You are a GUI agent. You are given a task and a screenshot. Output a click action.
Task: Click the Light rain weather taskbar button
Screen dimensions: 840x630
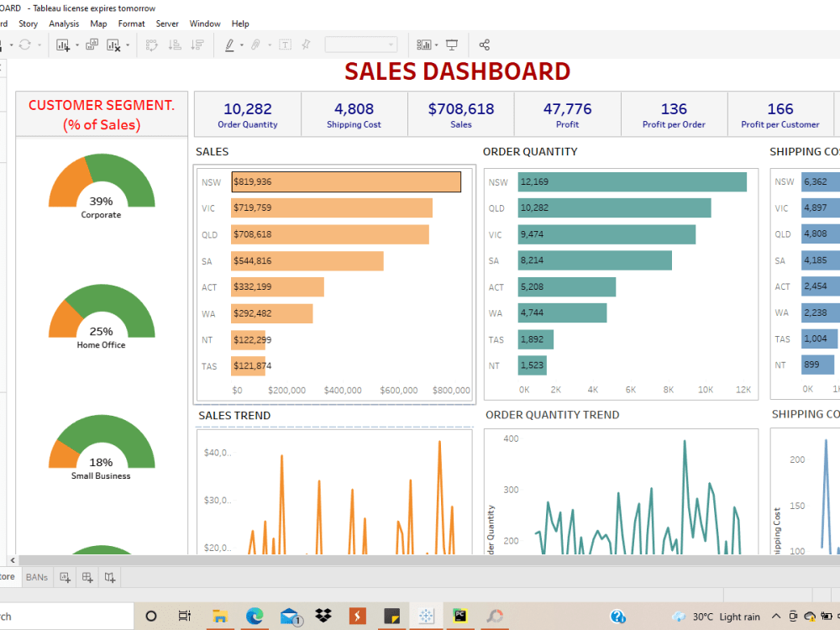(718, 616)
